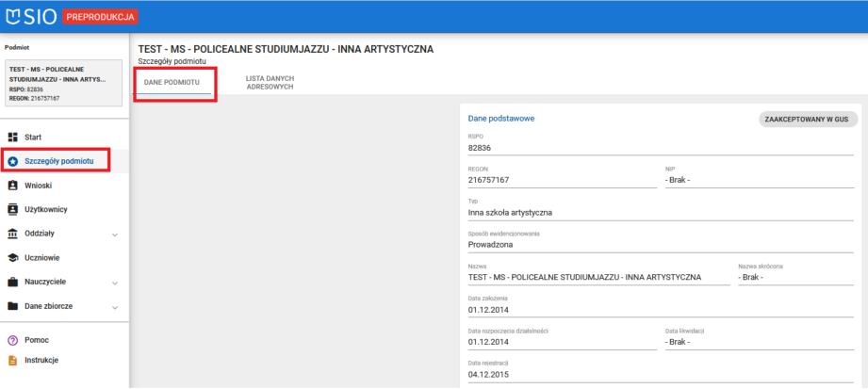Expand the Nauczyciele menu chevron

click(115, 282)
